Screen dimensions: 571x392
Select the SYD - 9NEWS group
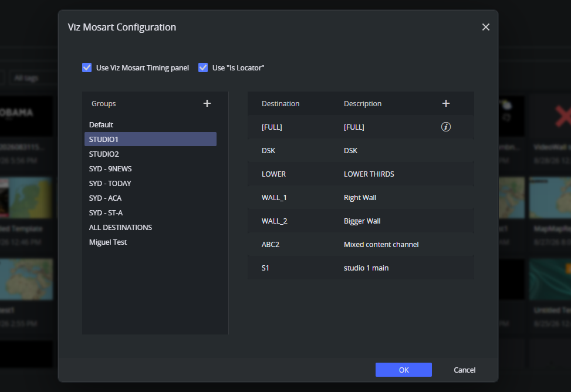pyautogui.click(x=150, y=168)
